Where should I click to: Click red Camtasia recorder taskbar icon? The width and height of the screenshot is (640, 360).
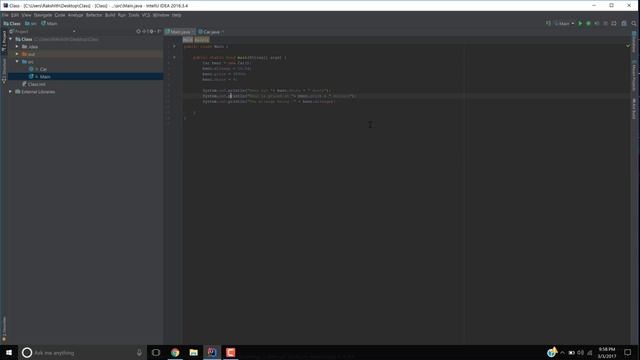coord(231,353)
